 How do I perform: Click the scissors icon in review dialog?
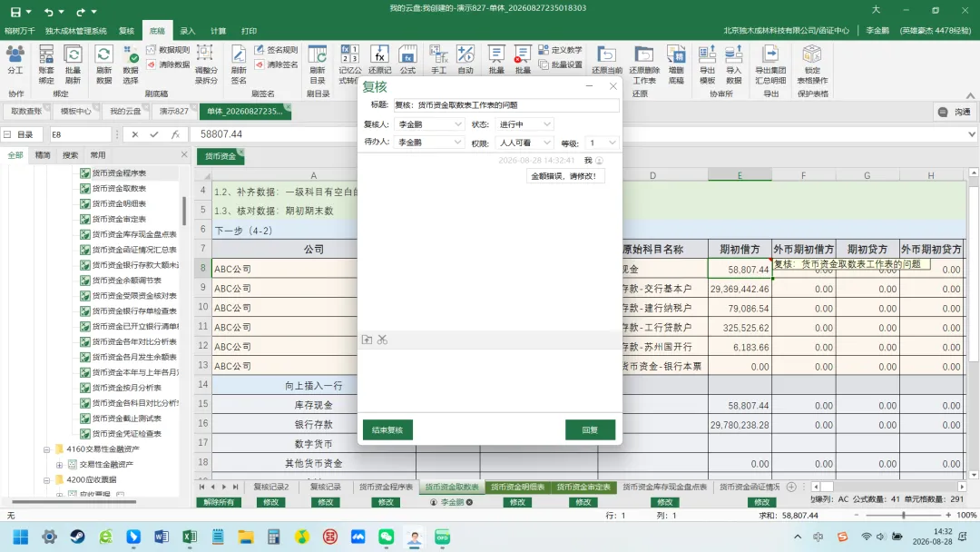coord(383,340)
